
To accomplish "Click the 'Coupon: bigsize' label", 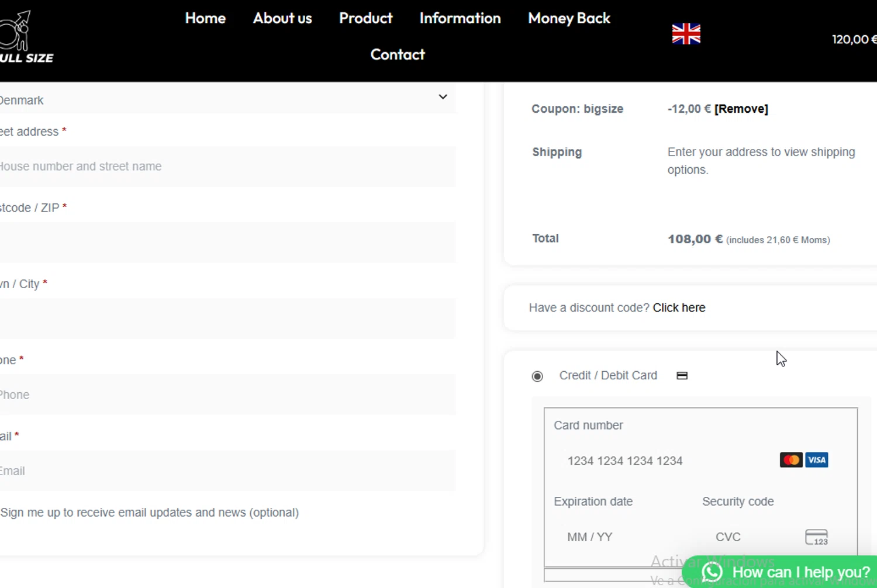I will (577, 109).
